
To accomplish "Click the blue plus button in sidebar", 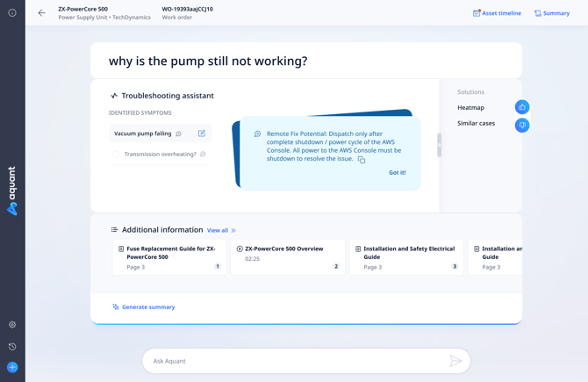I will pyautogui.click(x=12, y=367).
